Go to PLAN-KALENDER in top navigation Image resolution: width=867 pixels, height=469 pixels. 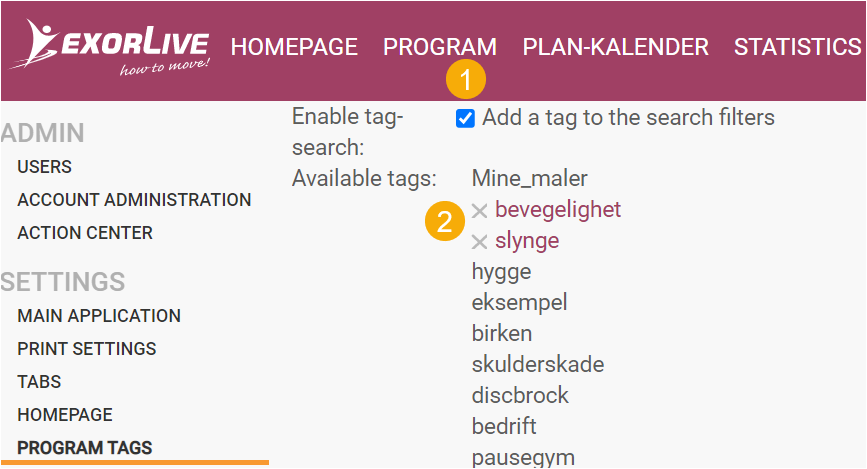coord(615,47)
